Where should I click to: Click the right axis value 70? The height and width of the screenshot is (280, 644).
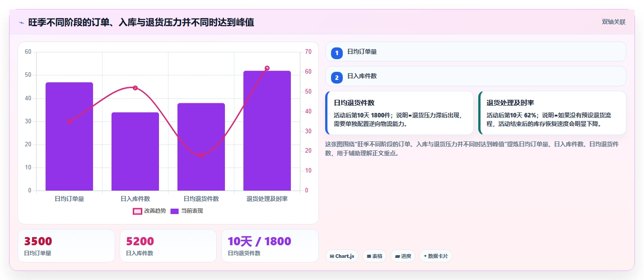coord(308,52)
